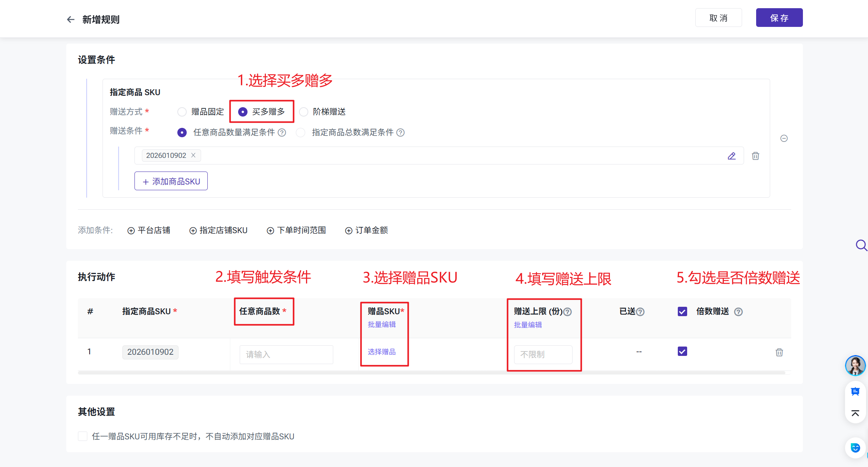Click the trash icon in 执行动作 table row
The width and height of the screenshot is (868, 467).
pos(779,352)
